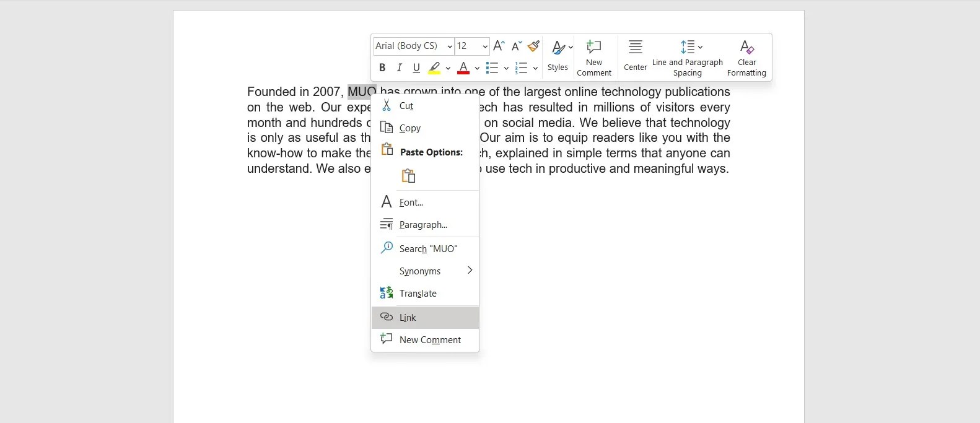Click the Decrease Font Size icon
The height and width of the screenshot is (423, 980).
click(x=516, y=46)
